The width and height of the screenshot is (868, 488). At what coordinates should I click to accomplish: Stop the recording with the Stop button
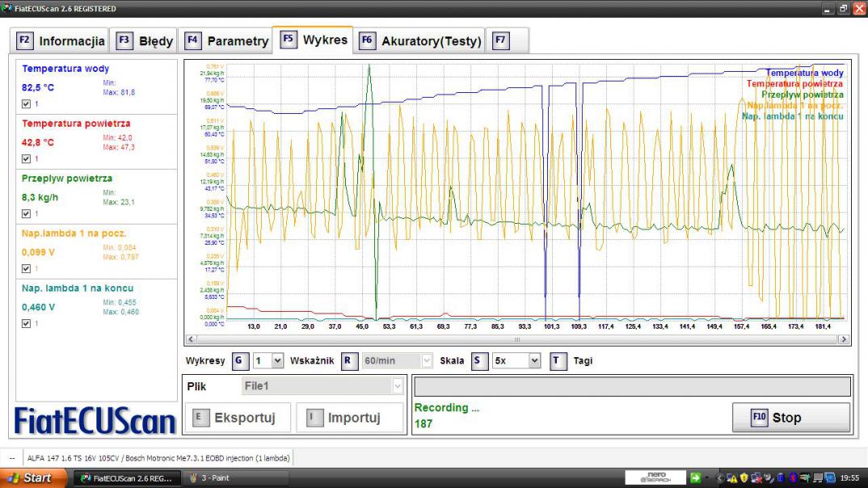790,418
